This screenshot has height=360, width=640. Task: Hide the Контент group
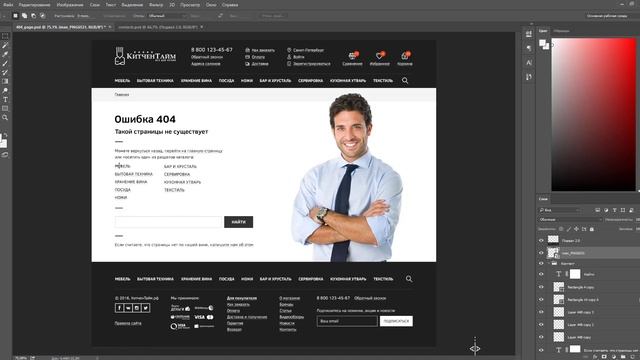pyautogui.click(x=542, y=264)
